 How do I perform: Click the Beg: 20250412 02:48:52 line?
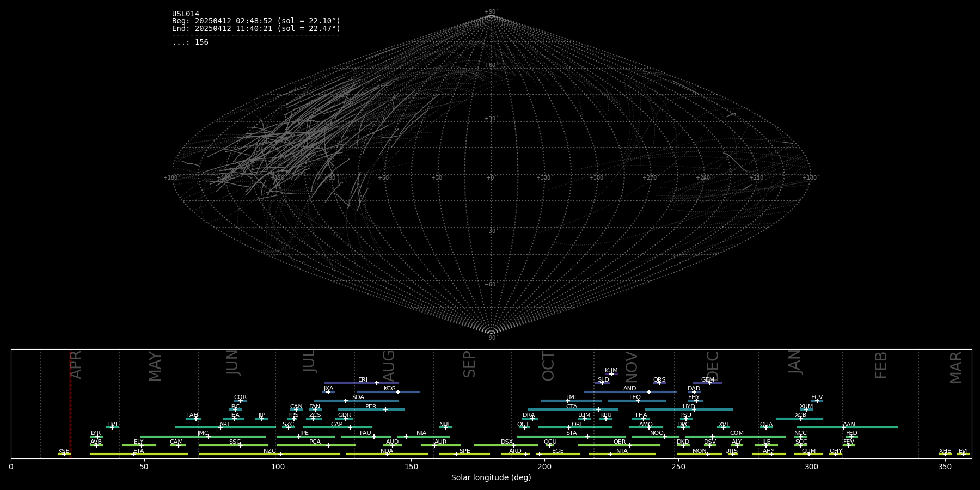point(256,21)
